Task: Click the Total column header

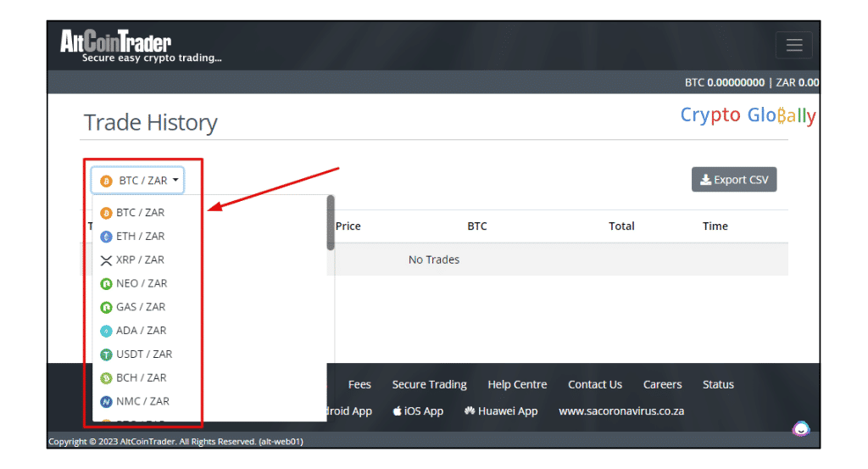Action: point(621,226)
